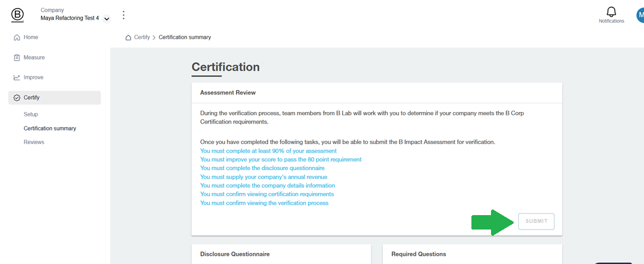Screen dimensions: 644x264
Task: Click the Assessment Review card header
Action: (377, 93)
